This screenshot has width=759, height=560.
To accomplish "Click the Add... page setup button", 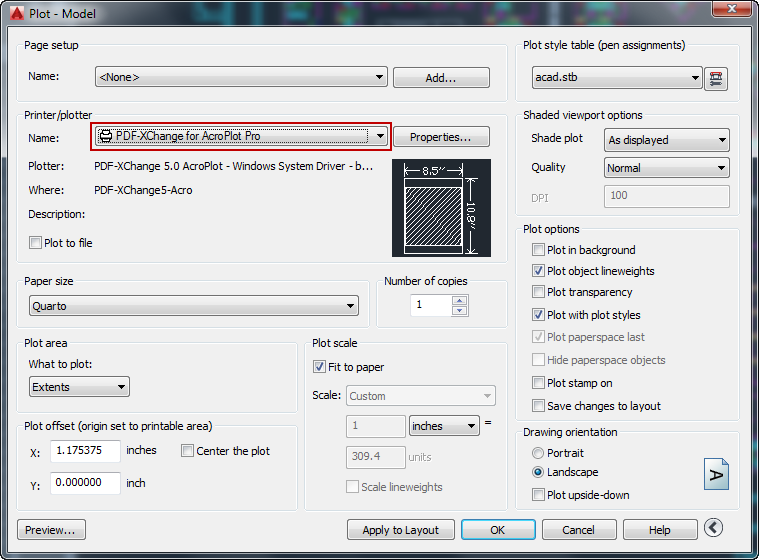I will (441, 77).
